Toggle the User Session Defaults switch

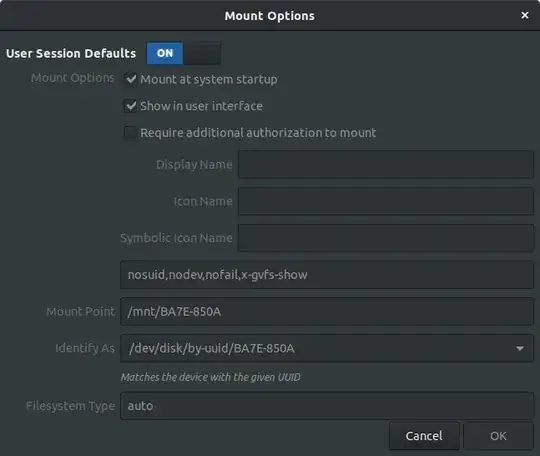tap(184, 53)
